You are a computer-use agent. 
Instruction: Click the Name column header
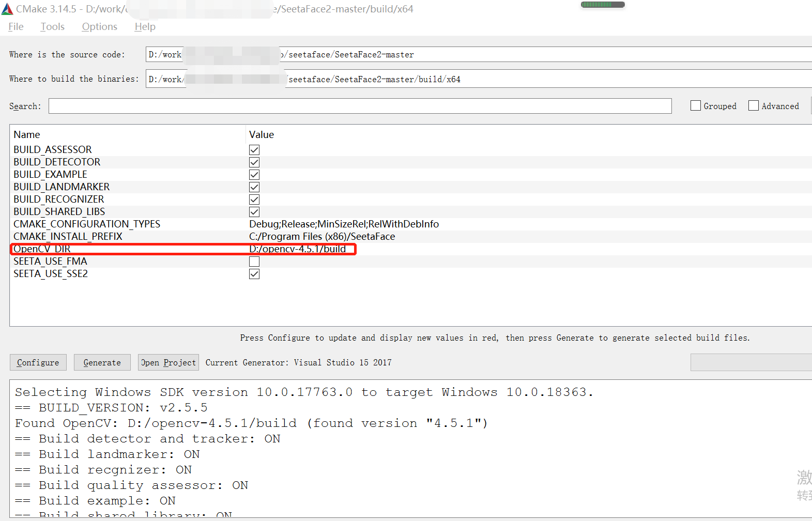click(x=27, y=135)
